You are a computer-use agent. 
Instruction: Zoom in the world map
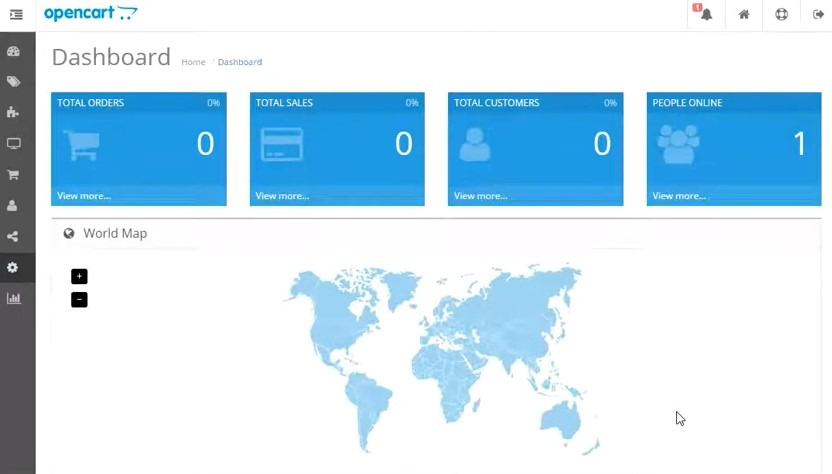(x=79, y=276)
